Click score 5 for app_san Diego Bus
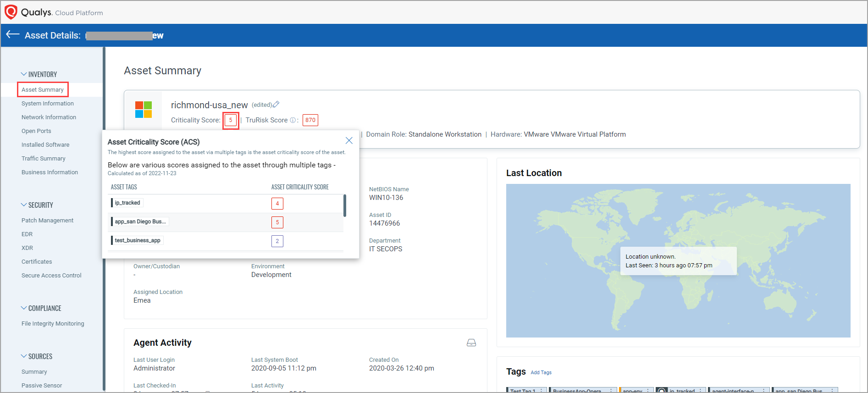 277,222
